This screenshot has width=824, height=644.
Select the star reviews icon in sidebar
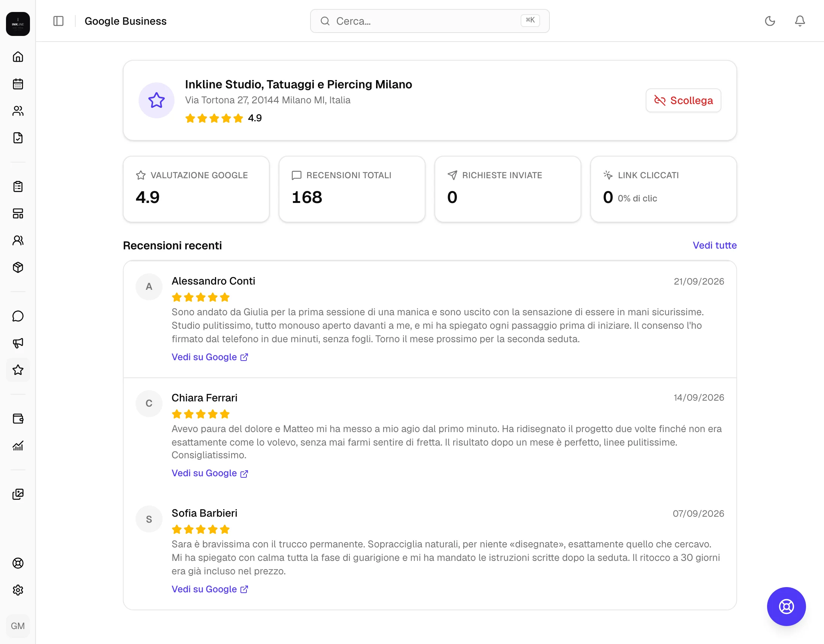18,370
